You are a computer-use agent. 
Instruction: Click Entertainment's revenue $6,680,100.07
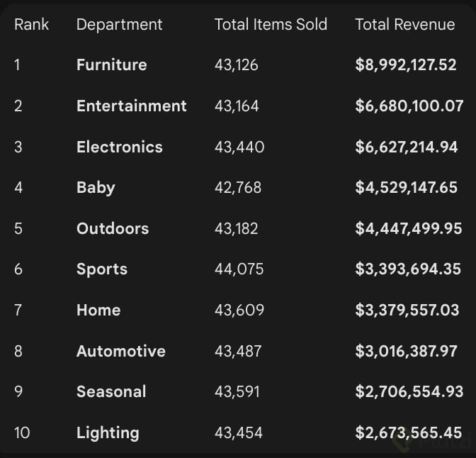click(409, 106)
